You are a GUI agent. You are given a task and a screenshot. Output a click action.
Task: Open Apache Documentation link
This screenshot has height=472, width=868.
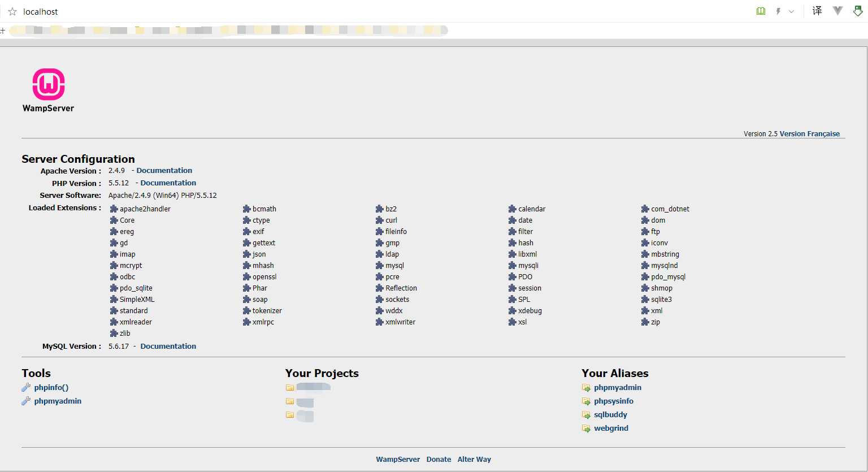[x=164, y=170]
